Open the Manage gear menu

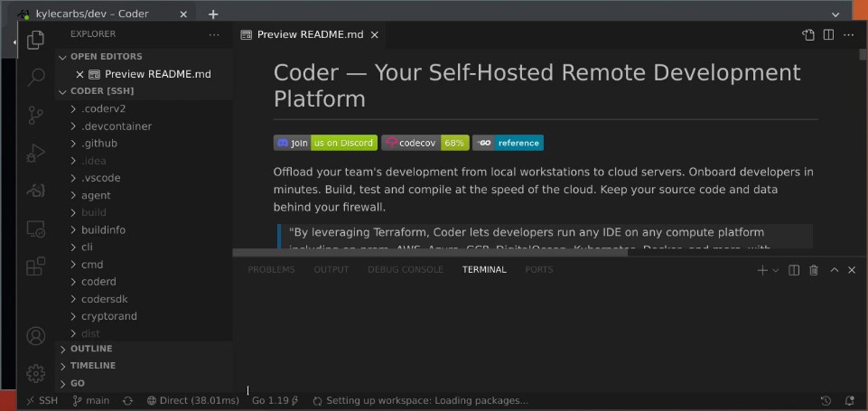[35, 373]
